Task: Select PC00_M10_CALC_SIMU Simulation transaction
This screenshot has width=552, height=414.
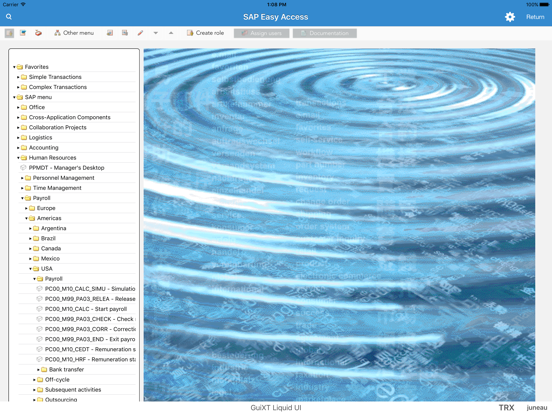Action: point(90,289)
